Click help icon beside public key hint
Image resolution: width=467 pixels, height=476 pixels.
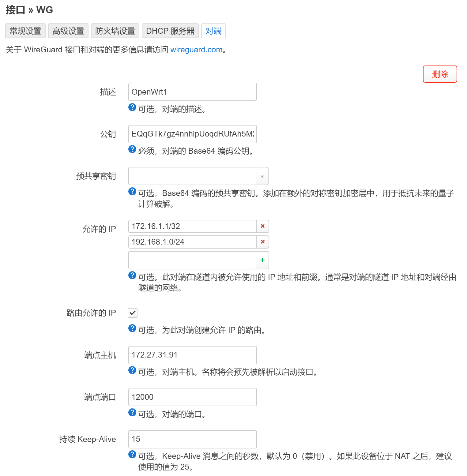pyautogui.click(x=132, y=149)
